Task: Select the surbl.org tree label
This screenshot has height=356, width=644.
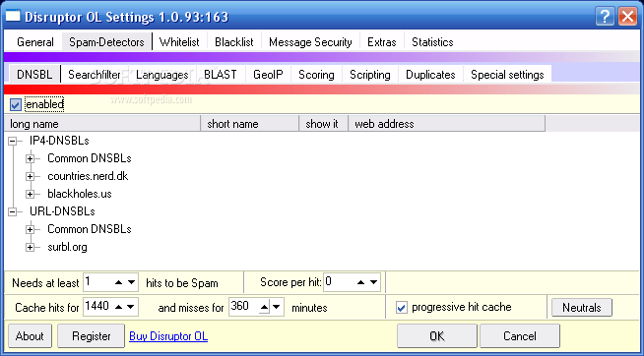Action: 67,247
